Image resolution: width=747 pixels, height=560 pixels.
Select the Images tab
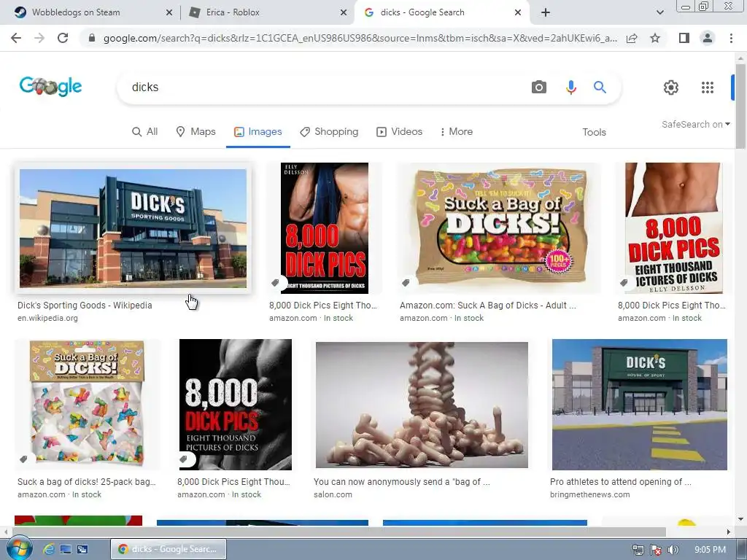point(258,131)
